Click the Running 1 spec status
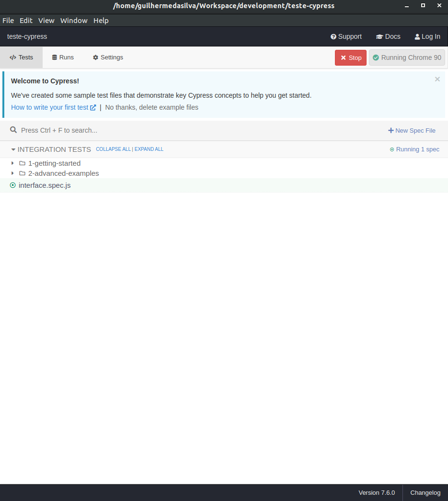Viewport: 448px width, 501px height. (x=414, y=149)
